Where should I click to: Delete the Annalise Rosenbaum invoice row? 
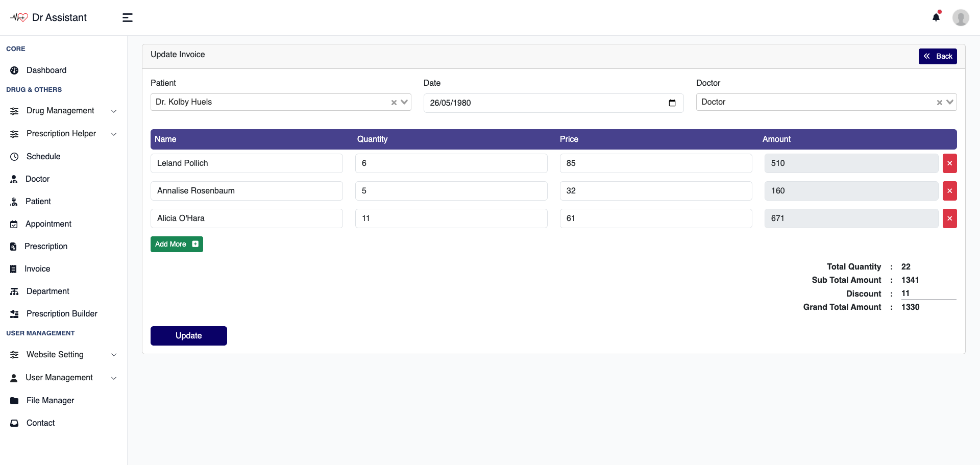click(x=949, y=191)
